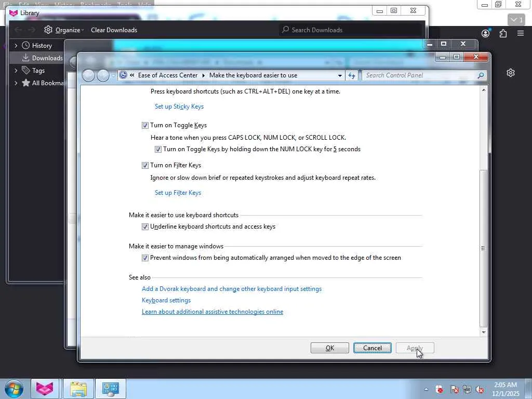Show hidden system tray icons arrow
This screenshot has width=532, height=399.
pos(426,390)
